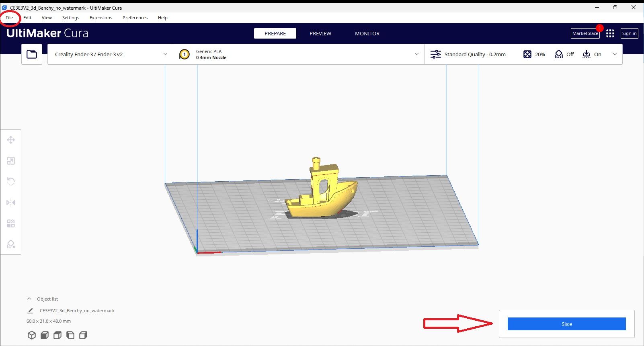Switch to 3D perspective view cube

pos(32,335)
